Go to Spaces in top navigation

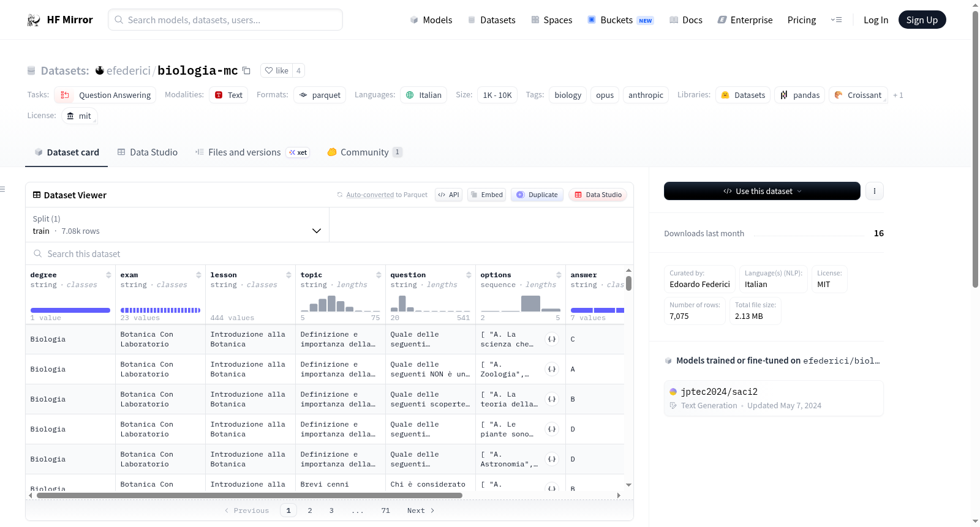551,20
